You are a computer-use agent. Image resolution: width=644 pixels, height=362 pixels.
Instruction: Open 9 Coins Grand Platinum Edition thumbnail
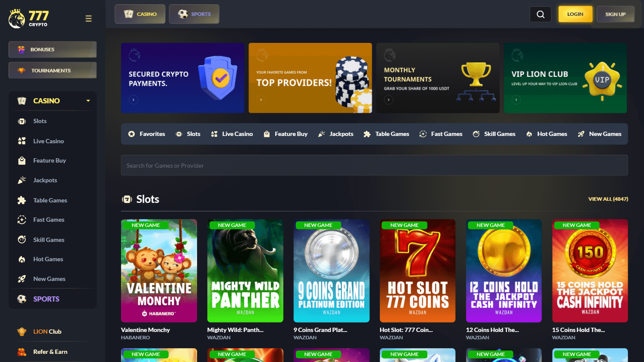coord(331,271)
